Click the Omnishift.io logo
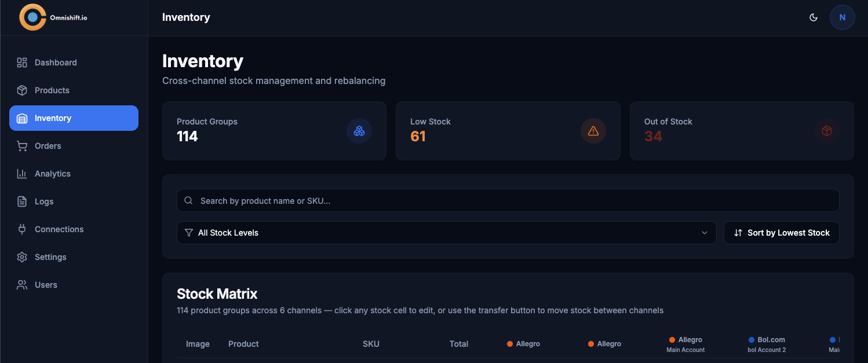Image resolution: width=868 pixels, height=363 pixels. pyautogui.click(x=53, y=17)
